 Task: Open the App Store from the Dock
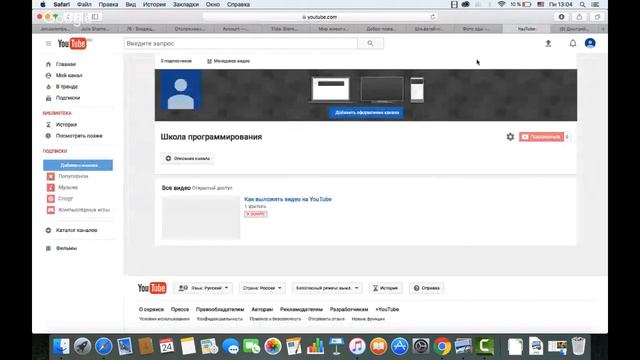point(400,346)
